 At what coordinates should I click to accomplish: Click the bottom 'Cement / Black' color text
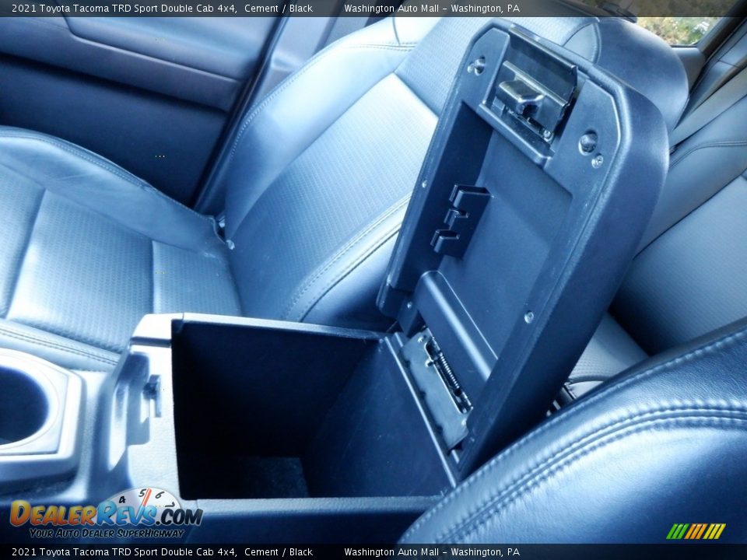point(278,552)
